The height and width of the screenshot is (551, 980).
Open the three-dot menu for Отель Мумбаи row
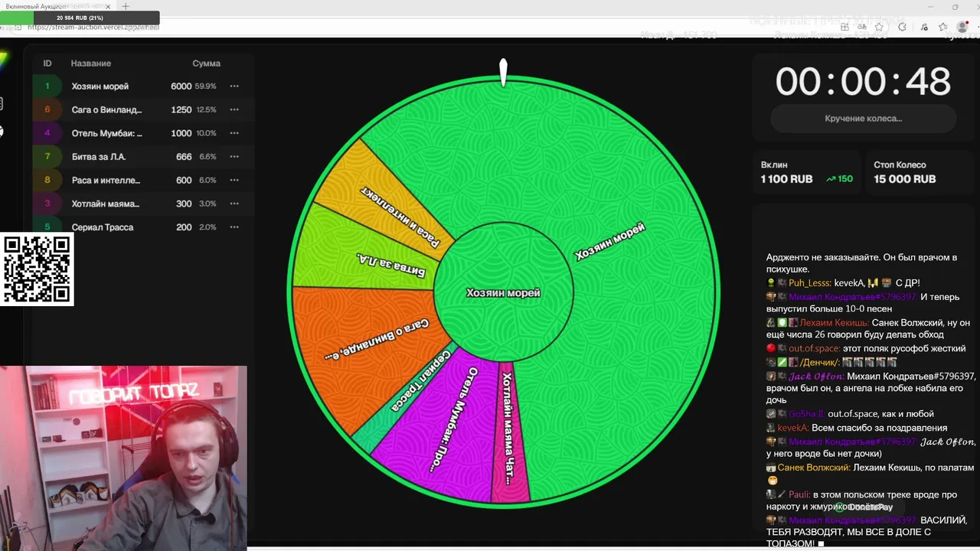pos(234,133)
